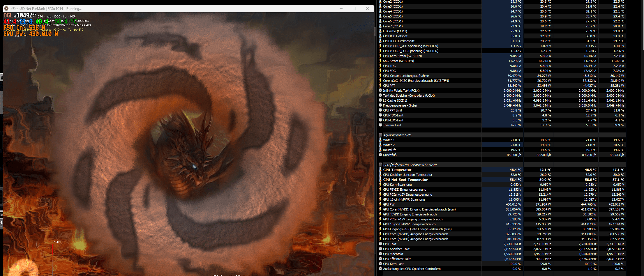Click the clock icon beside Infinity Fabric Takt
The width and height of the screenshot is (644, 276).
(x=380, y=91)
